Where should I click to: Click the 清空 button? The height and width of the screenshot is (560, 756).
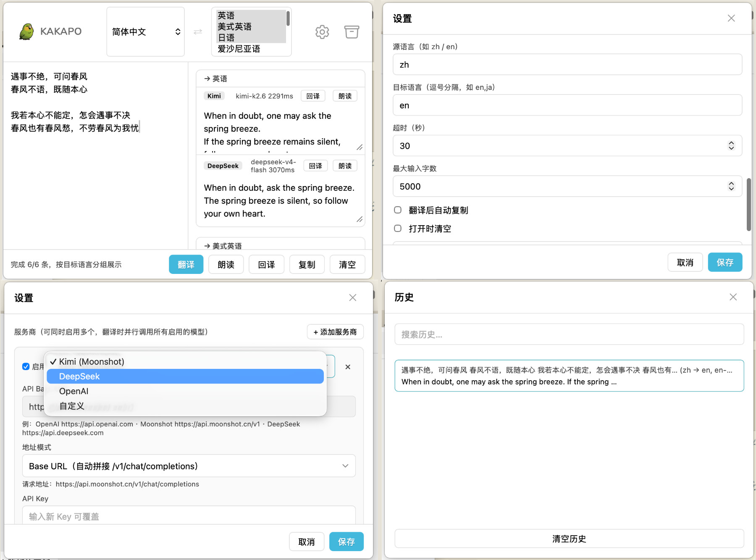(x=347, y=265)
